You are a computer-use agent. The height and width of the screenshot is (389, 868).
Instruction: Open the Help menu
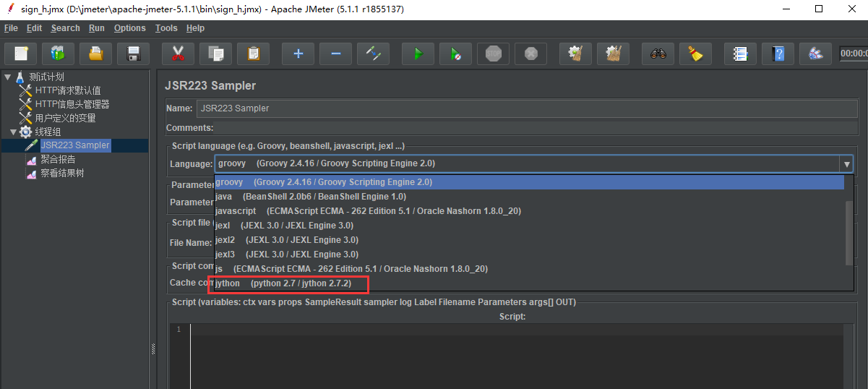195,28
